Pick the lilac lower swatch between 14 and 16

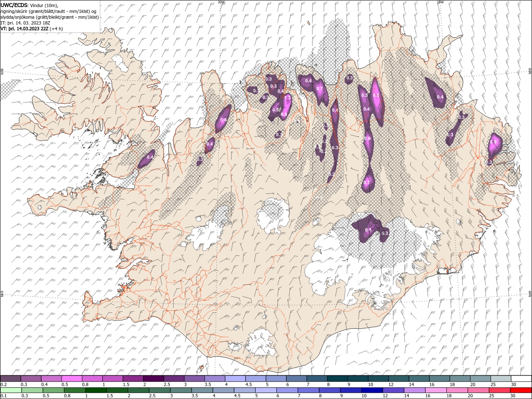pyautogui.click(x=414, y=390)
